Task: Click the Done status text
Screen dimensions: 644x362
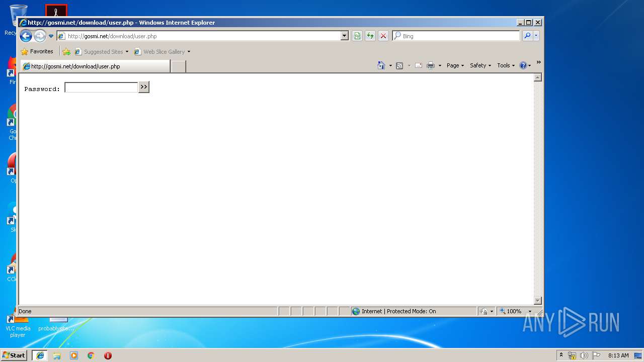Action: [25, 311]
